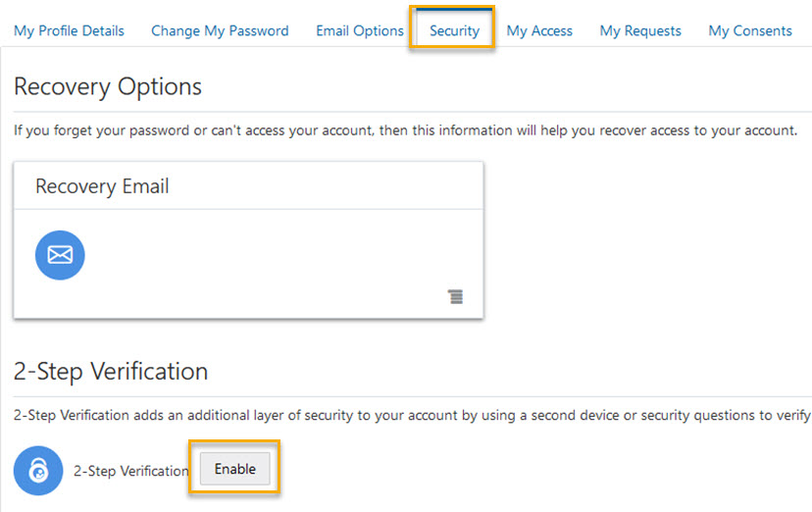Click the Recovery Email card title
The height and width of the screenshot is (512, 812).
point(102,186)
